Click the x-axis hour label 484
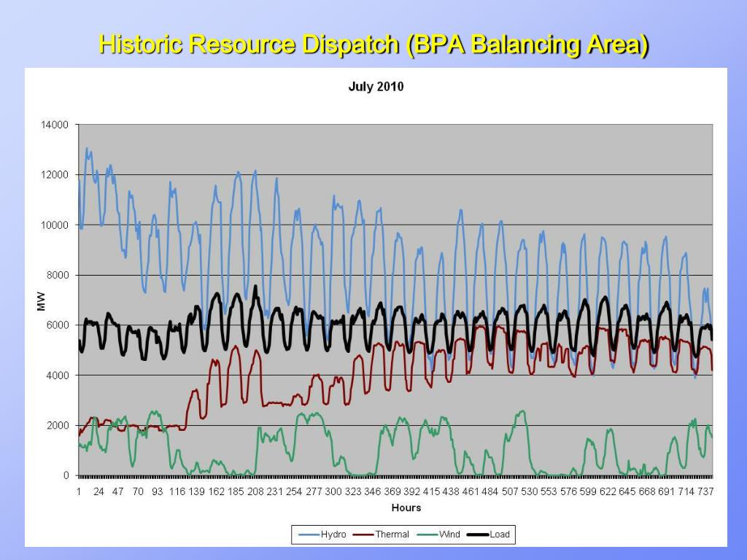 [489, 491]
